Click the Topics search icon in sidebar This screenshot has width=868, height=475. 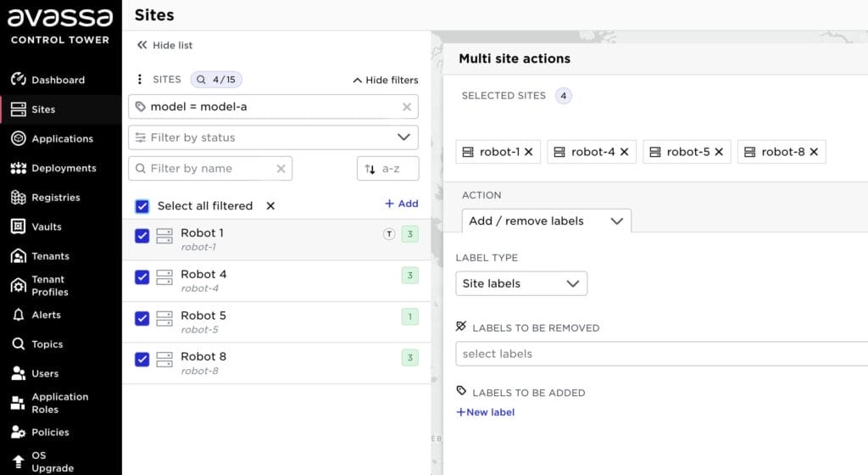tap(19, 344)
